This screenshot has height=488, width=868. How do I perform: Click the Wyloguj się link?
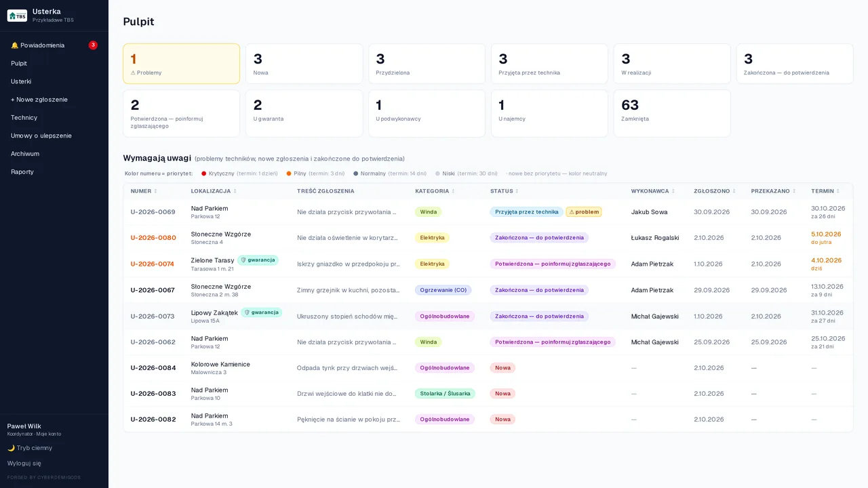click(x=24, y=464)
